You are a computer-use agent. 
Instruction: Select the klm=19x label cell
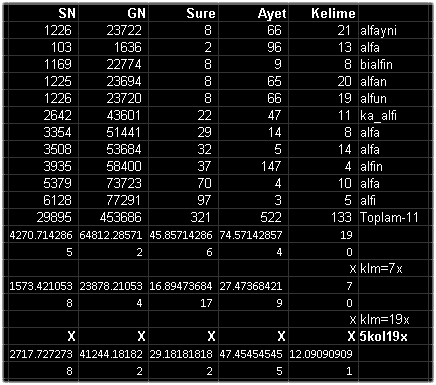point(393,319)
